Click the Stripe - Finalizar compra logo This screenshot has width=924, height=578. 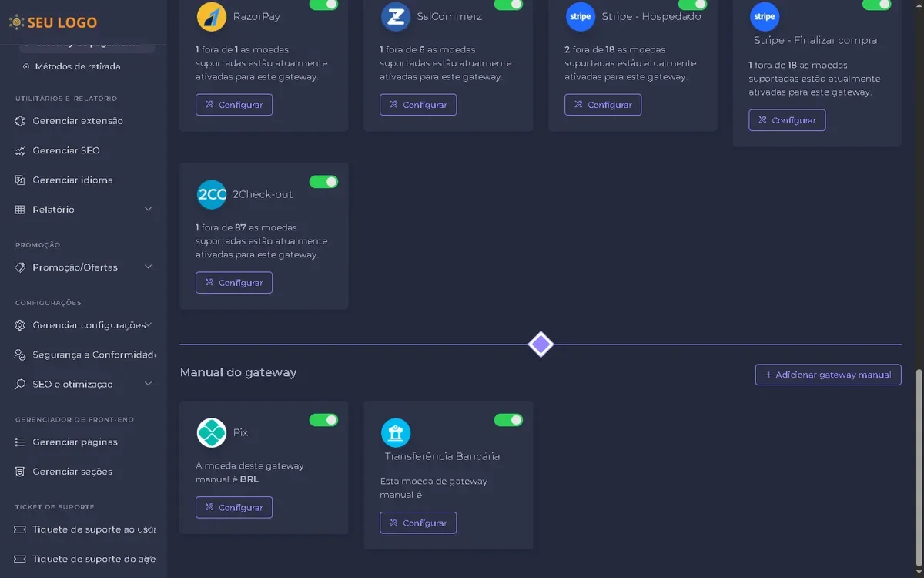pos(765,16)
